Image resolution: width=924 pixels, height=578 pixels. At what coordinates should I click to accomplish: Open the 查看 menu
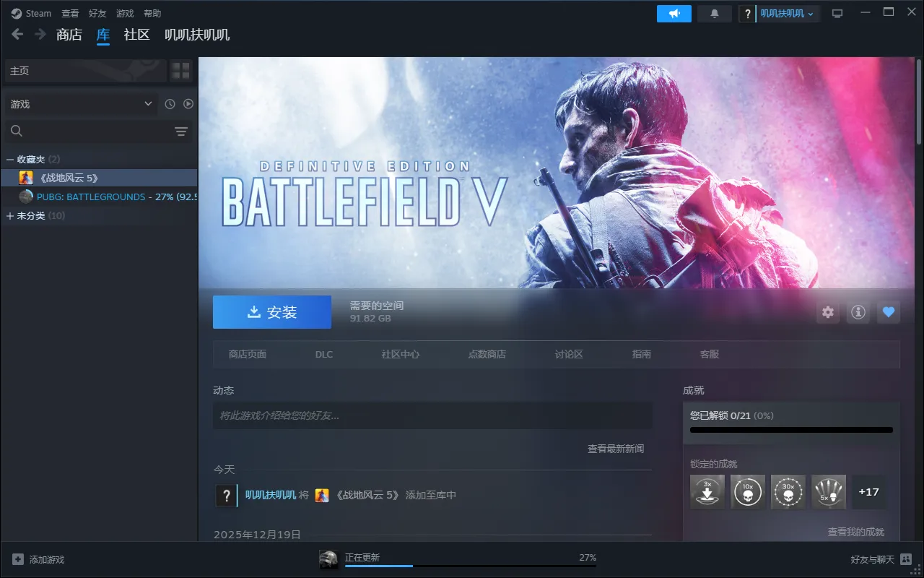(70, 14)
